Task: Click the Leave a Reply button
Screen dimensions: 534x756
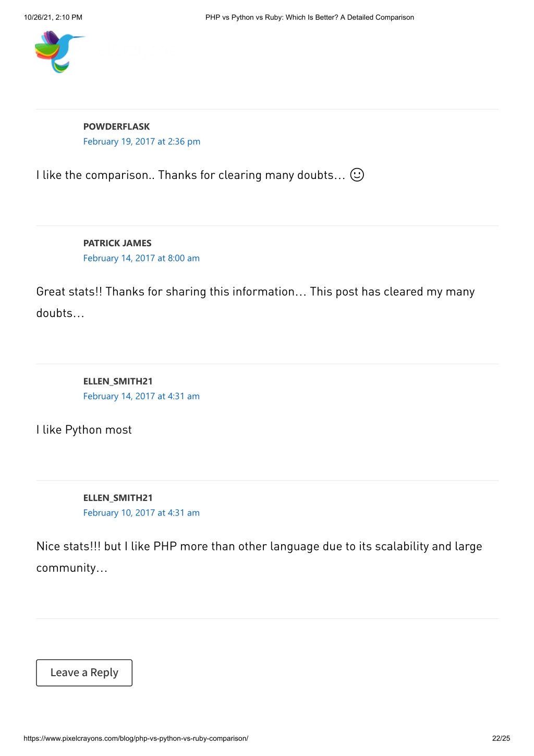Action: point(84,673)
